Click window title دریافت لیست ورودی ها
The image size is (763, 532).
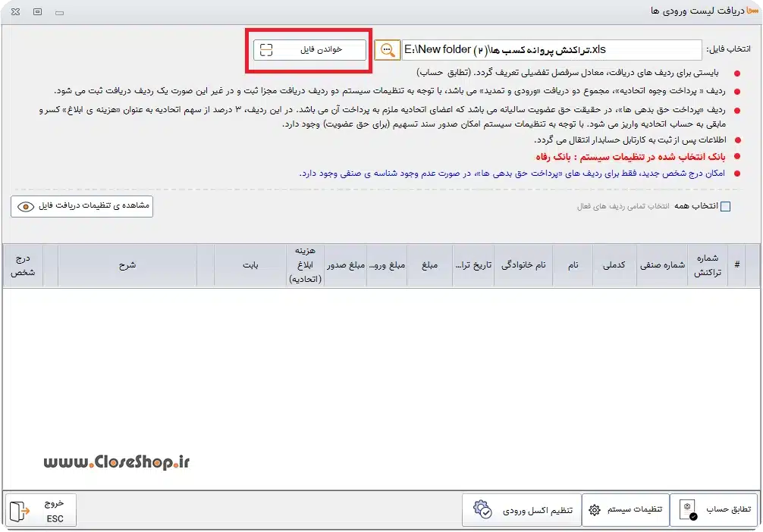(x=697, y=11)
